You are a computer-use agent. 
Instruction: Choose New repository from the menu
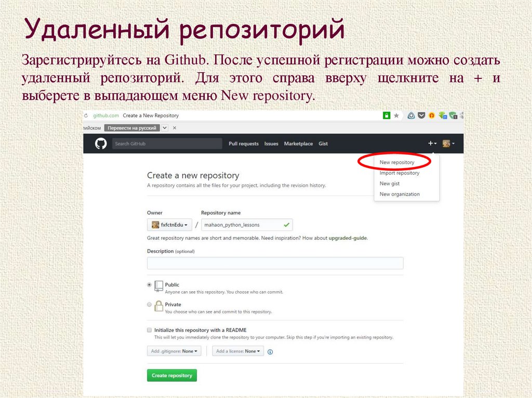pos(396,162)
